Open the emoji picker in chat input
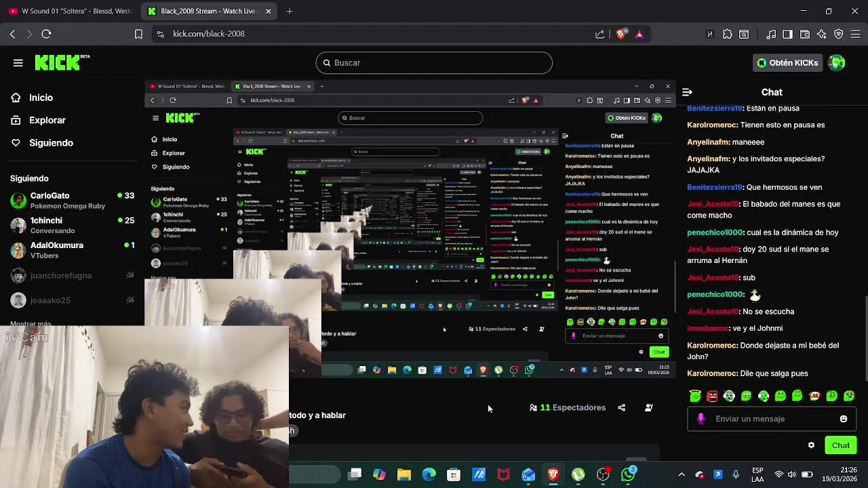This screenshot has height=488, width=868. pyautogui.click(x=844, y=419)
